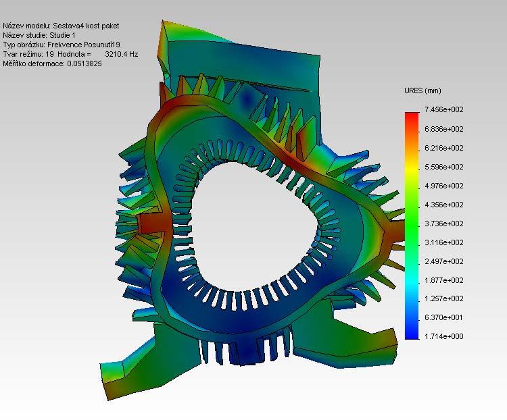The width and height of the screenshot is (507, 420).
Task: Click the legend value '2.497e+002'
Action: [444, 261]
